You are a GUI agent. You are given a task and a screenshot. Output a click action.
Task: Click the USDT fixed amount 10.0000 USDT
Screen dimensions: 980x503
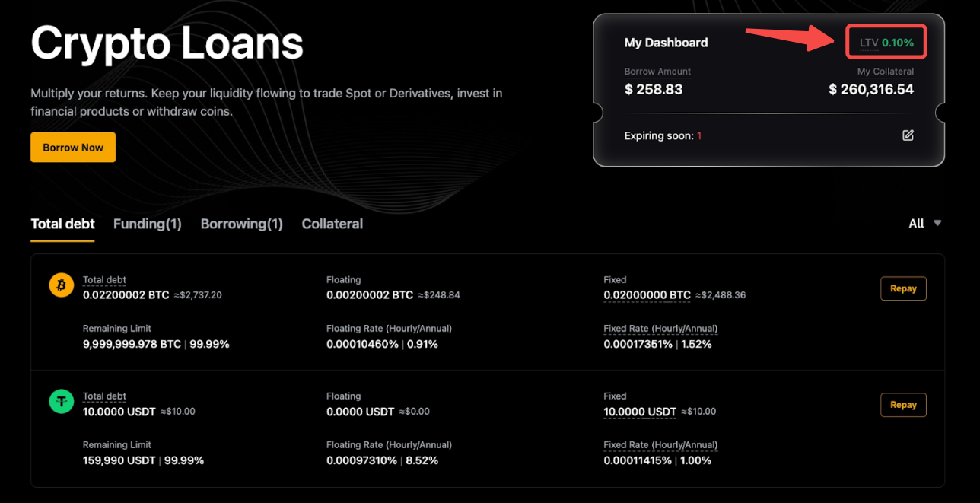[x=640, y=412]
